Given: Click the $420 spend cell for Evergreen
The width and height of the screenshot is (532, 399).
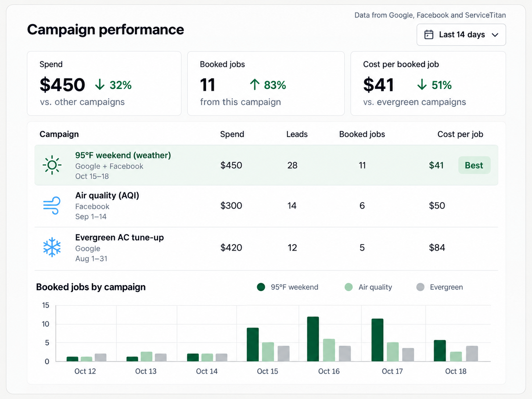Looking at the screenshot, I should pyautogui.click(x=231, y=248).
